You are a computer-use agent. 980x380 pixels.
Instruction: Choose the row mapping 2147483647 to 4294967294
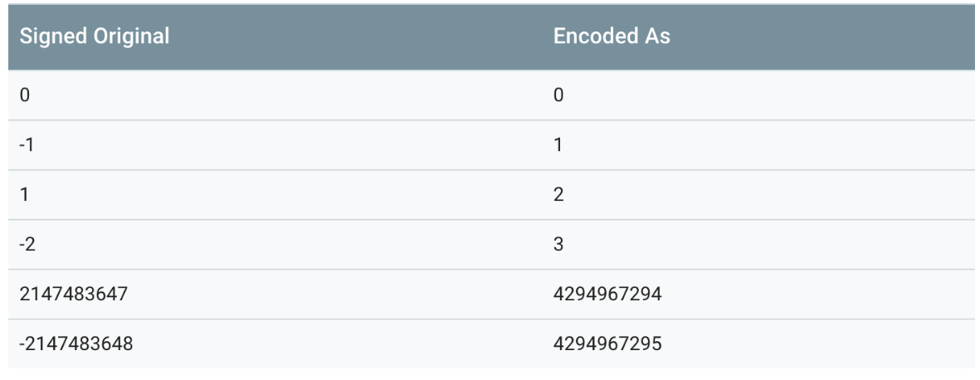click(x=332, y=295)
